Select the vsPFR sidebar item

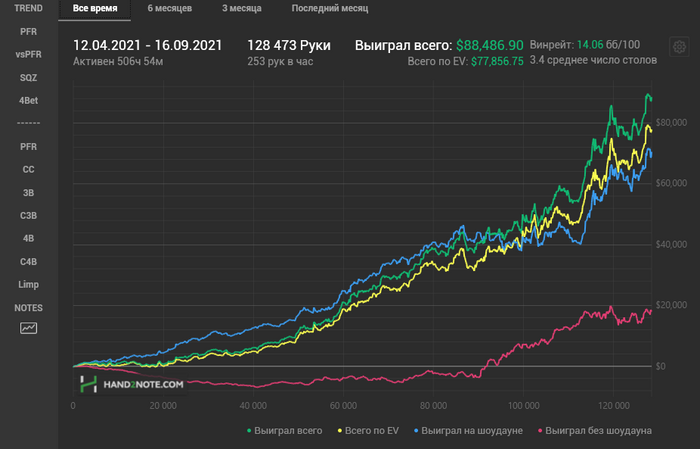[x=29, y=54]
